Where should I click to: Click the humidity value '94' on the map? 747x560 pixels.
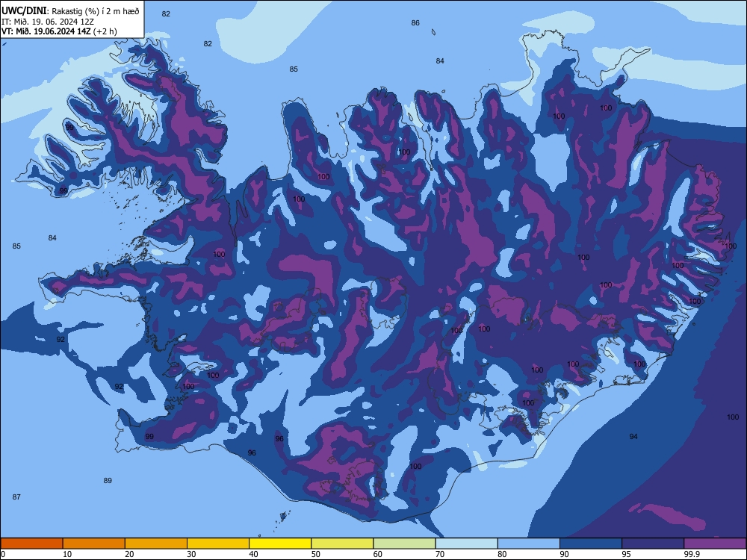(633, 437)
